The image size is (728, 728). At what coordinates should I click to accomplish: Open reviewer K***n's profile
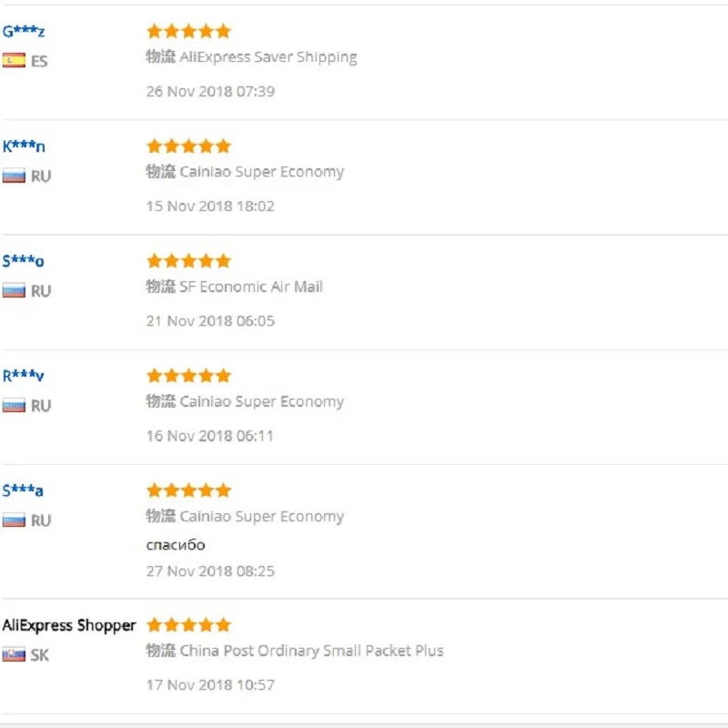pyautogui.click(x=24, y=147)
